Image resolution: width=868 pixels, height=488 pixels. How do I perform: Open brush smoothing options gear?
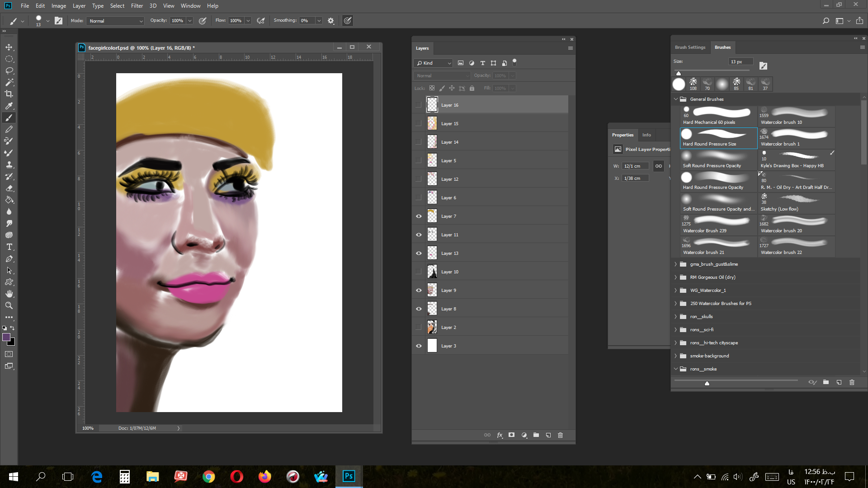tap(331, 21)
